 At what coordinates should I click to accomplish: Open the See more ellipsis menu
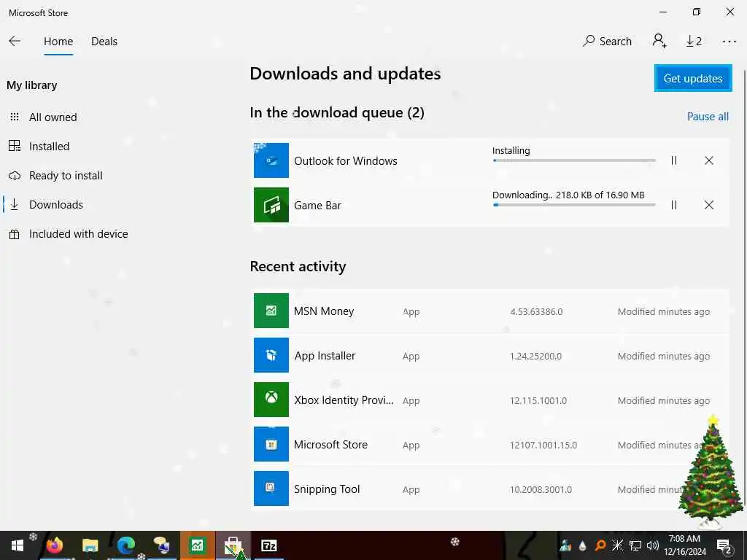[x=729, y=42]
